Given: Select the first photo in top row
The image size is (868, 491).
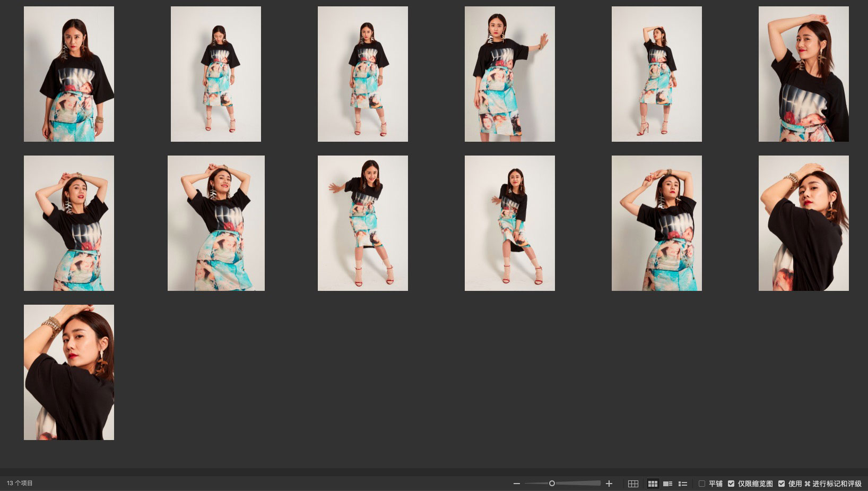Looking at the screenshot, I should point(69,74).
